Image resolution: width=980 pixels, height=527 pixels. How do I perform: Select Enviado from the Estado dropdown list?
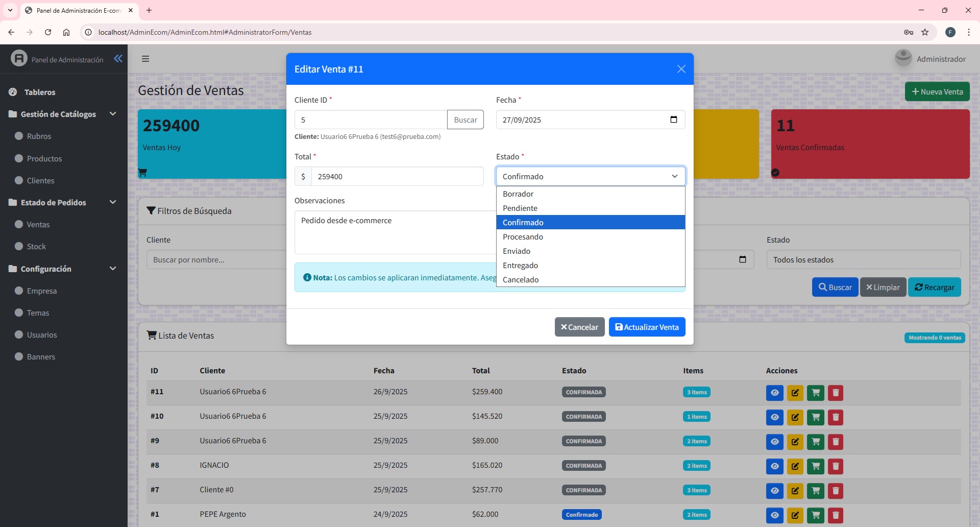click(517, 251)
